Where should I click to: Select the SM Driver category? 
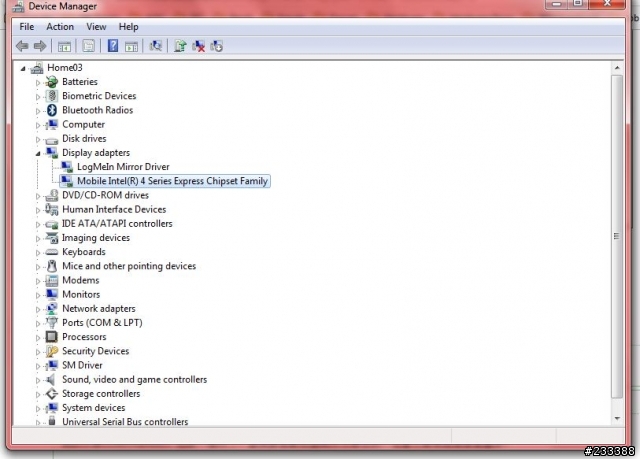pyautogui.click(x=82, y=365)
